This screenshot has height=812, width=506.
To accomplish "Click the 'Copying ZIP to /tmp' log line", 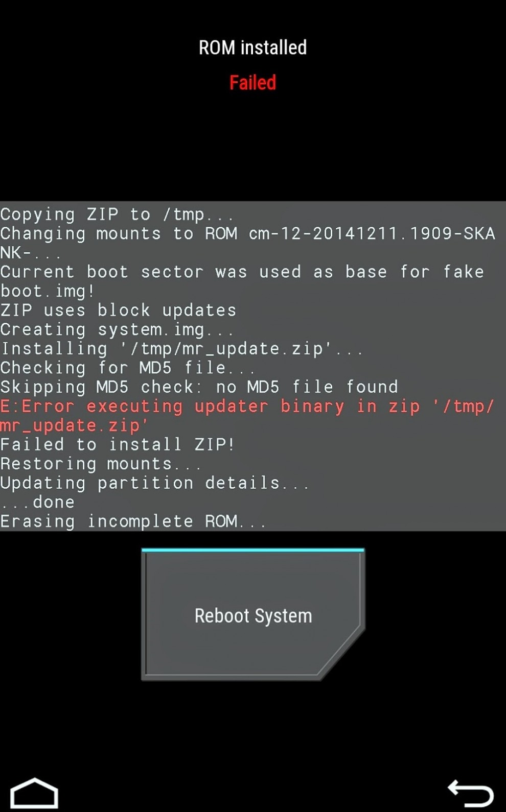I will 117,214.
